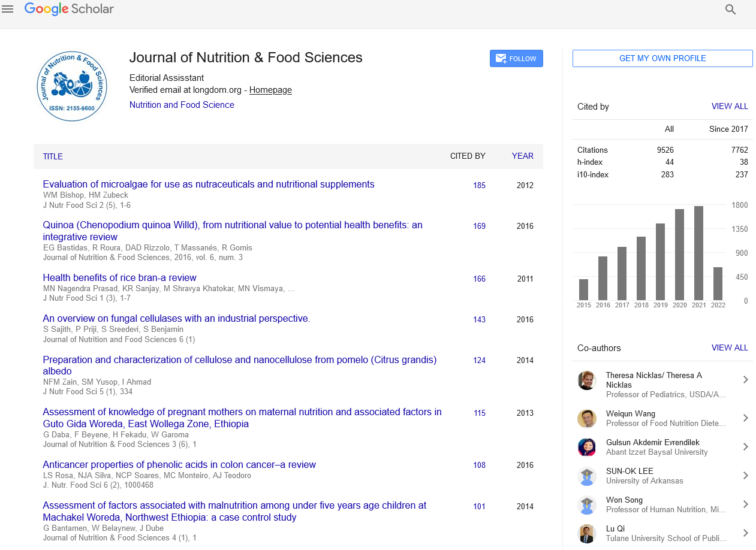Click the 2021 bar in citations chart
756x550 pixels.
click(x=698, y=253)
